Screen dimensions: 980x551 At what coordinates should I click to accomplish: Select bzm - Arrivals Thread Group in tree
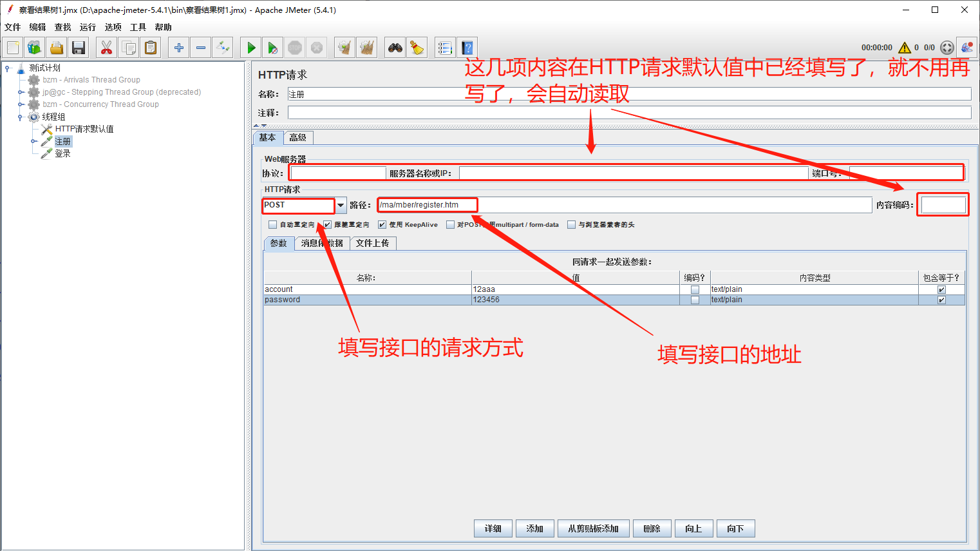pyautogui.click(x=91, y=80)
